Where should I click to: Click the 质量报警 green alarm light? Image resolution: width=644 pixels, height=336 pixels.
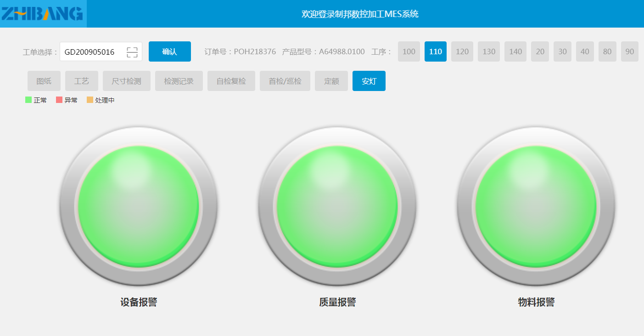[337, 206]
